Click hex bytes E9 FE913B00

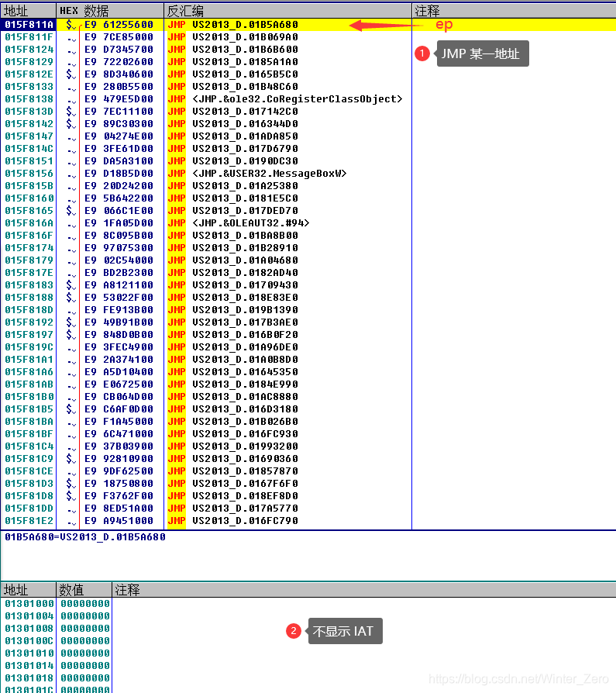click(x=119, y=309)
